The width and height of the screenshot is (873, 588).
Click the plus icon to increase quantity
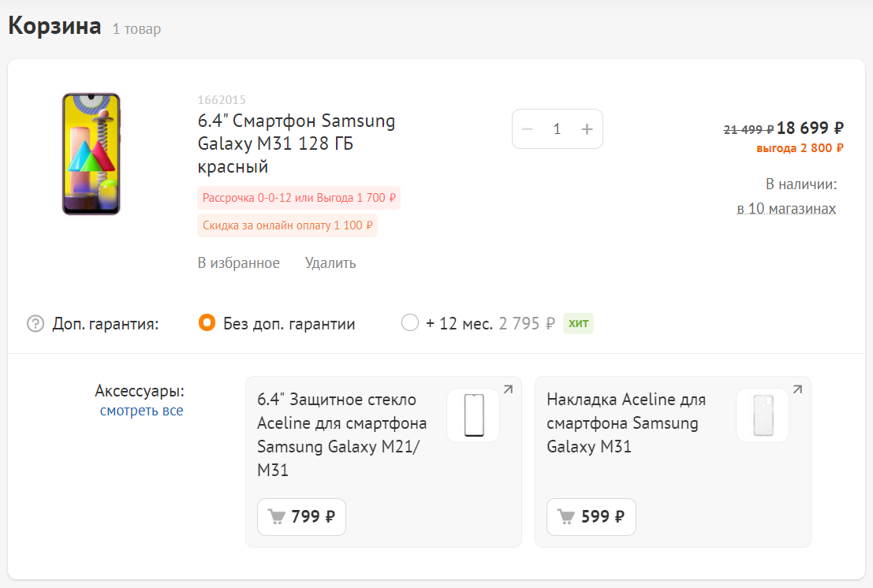coord(587,129)
